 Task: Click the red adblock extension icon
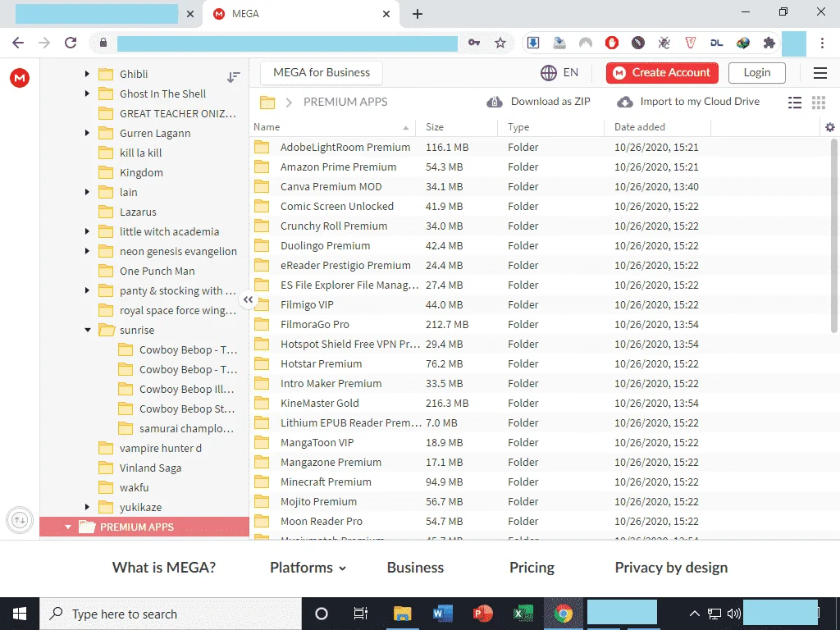612,43
